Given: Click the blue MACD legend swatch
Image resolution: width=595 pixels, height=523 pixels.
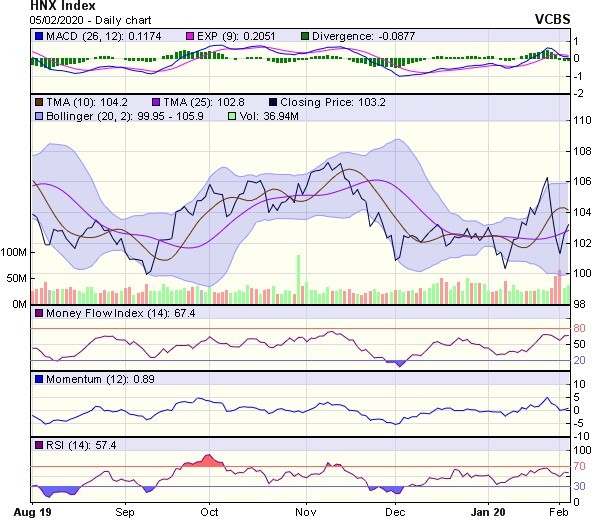Looking at the screenshot, I should (39, 36).
